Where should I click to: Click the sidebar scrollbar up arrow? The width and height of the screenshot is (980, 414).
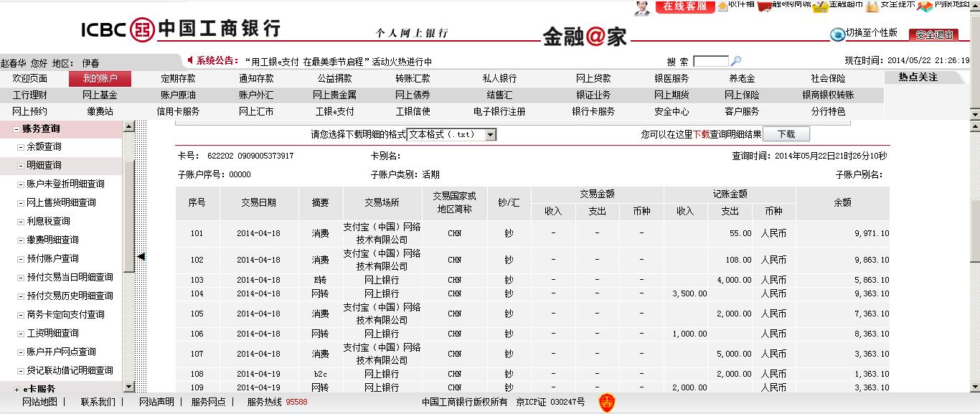coord(129,126)
